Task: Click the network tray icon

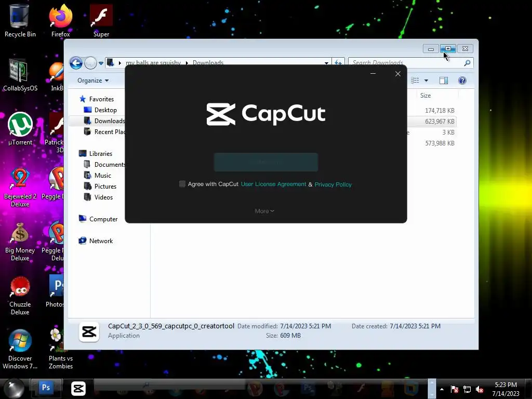Action: tap(467, 390)
